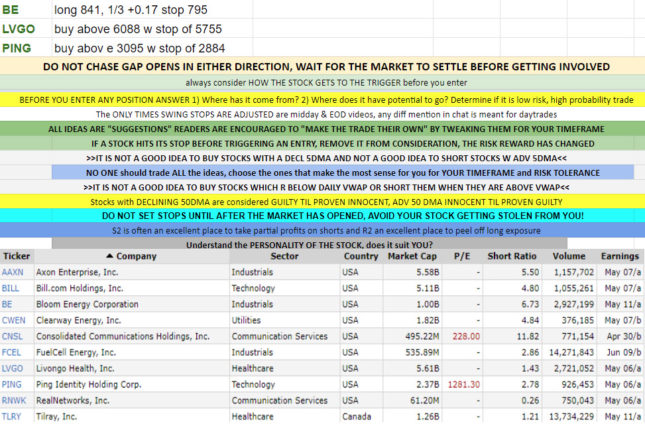
Task: Select FuelCell Energy, Inc. cell
Action: click(x=132, y=352)
